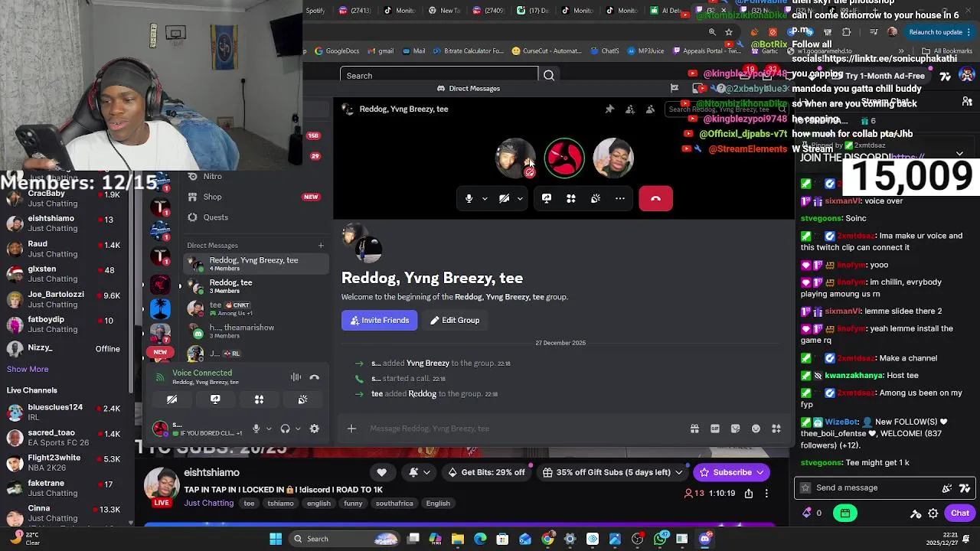Open Shop in Discord sidebar
Screen dimensions: 980x551
[213, 197]
